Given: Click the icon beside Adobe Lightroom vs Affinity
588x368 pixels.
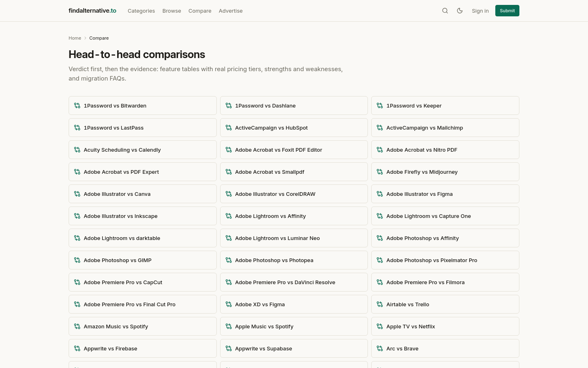Looking at the screenshot, I should pyautogui.click(x=229, y=216).
